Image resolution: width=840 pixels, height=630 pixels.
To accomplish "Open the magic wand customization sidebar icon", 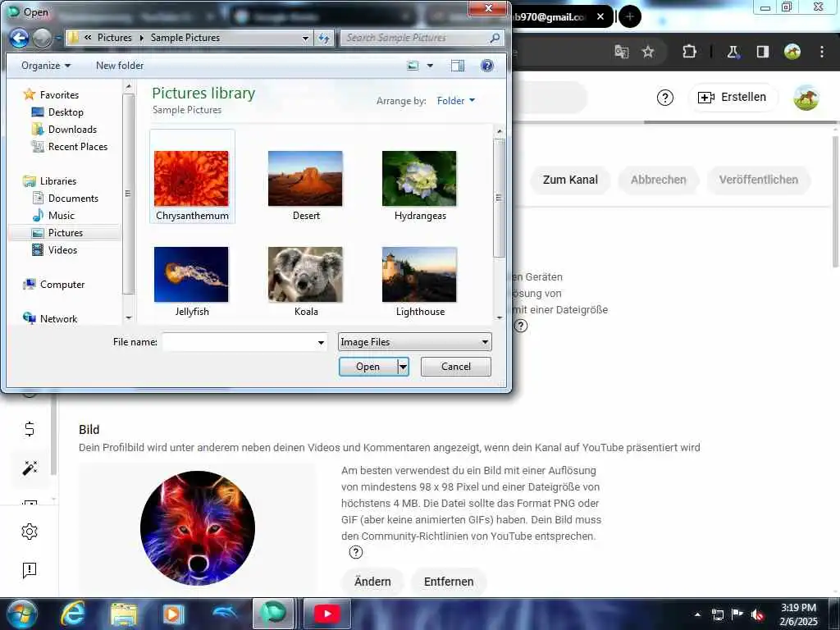I will (x=30, y=468).
